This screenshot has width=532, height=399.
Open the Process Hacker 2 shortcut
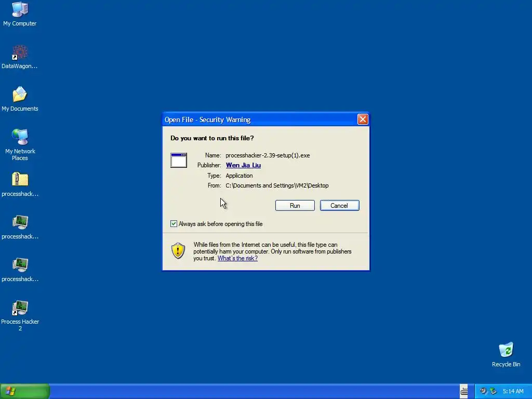pyautogui.click(x=20, y=315)
